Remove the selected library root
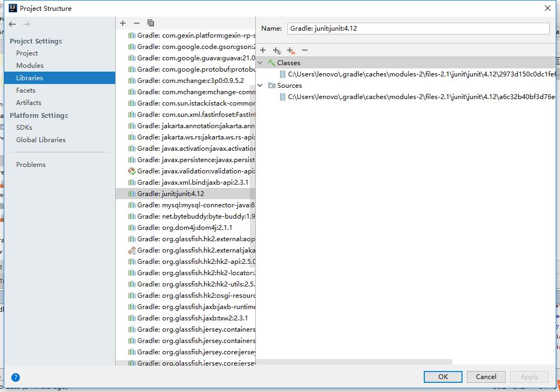 point(305,50)
